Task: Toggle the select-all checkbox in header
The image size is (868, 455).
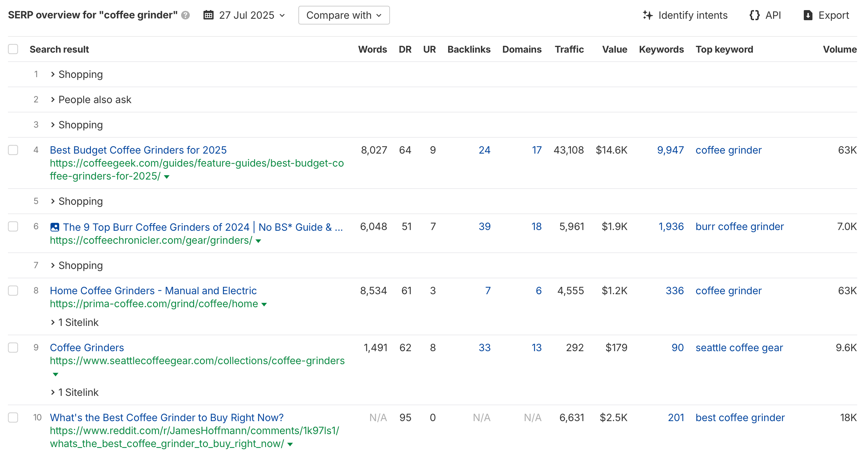Action: [x=13, y=49]
